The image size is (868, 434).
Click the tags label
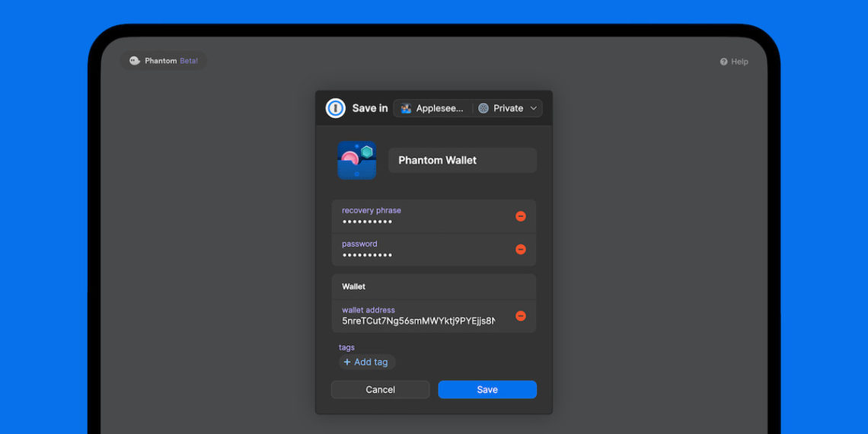(346, 347)
